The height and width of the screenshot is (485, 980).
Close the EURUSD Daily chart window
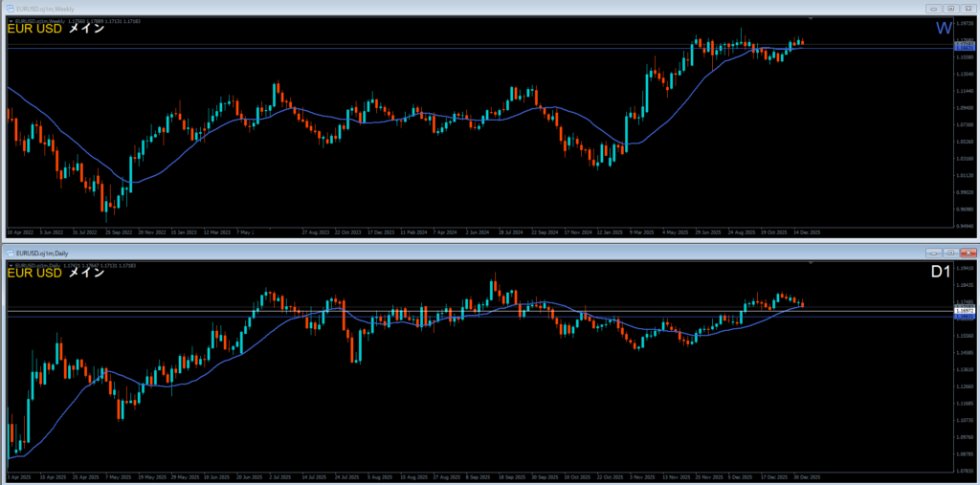click(967, 252)
